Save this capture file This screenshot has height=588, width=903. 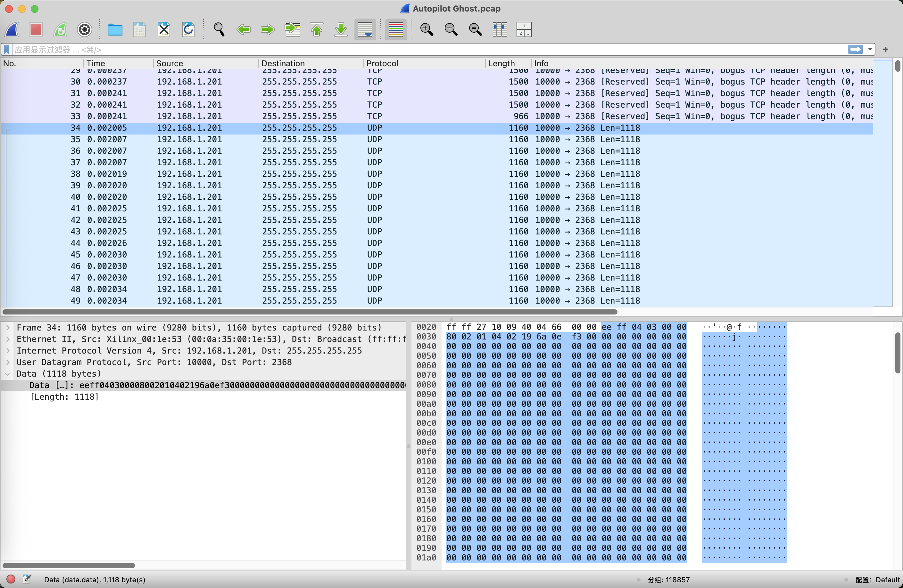(x=139, y=29)
